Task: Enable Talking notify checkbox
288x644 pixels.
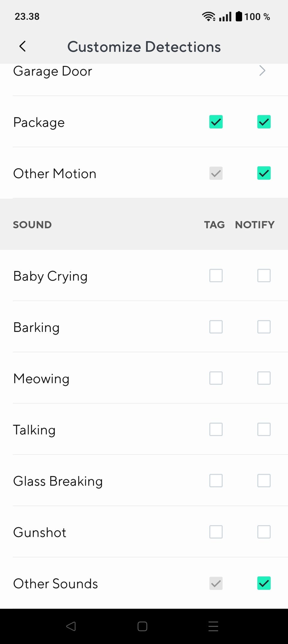Action: pyautogui.click(x=264, y=430)
